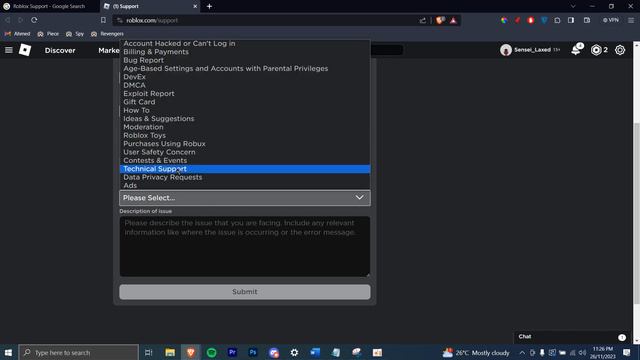Viewport: 640px width, 360px height.
Task: Select DevEx option
Action: (245, 77)
